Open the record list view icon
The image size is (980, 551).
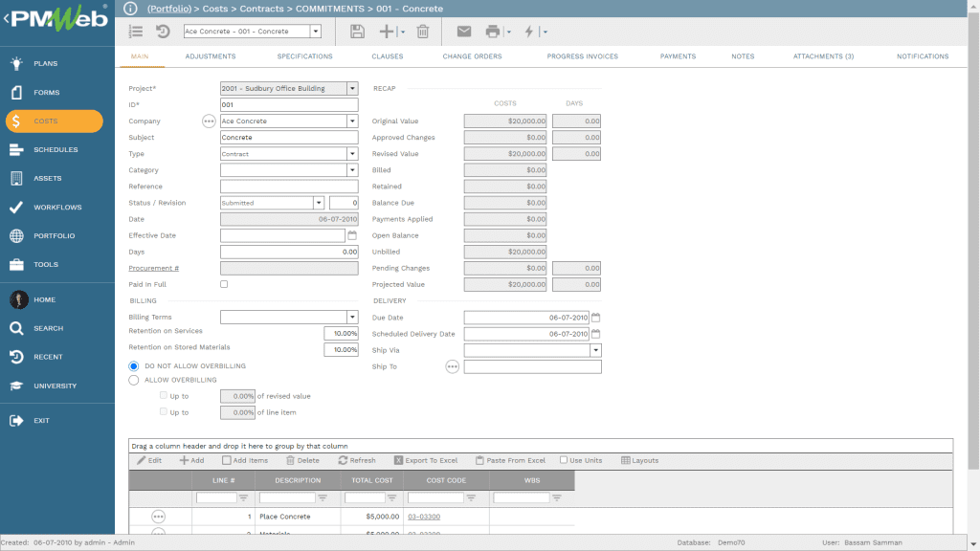[x=136, y=32]
